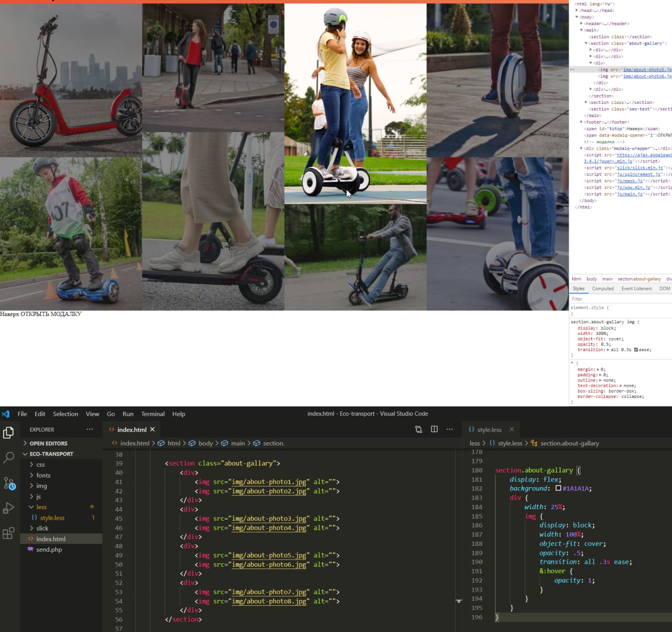The width and height of the screenshot is (672, 632).
Task: Expand the head node in DevTools
Action: (x=577, y=10)
